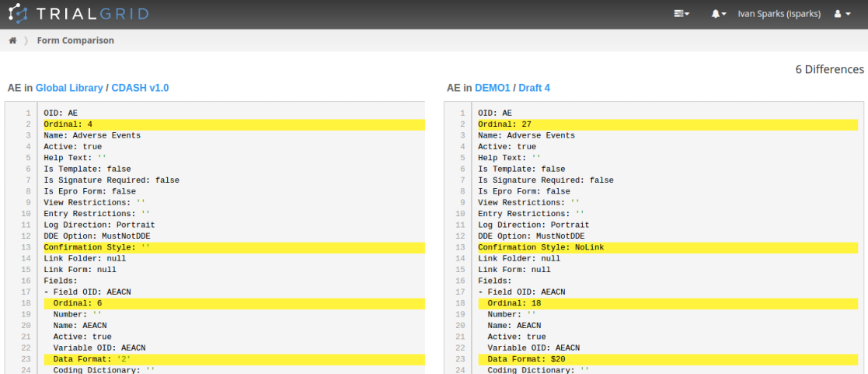Open the CDASH v1.0 link
The image size is (868, 374).
[x=140, y=88]
